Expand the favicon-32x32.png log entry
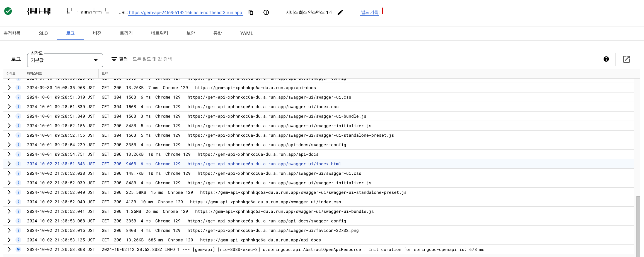644x257 pixels. [x=9, y=230]
